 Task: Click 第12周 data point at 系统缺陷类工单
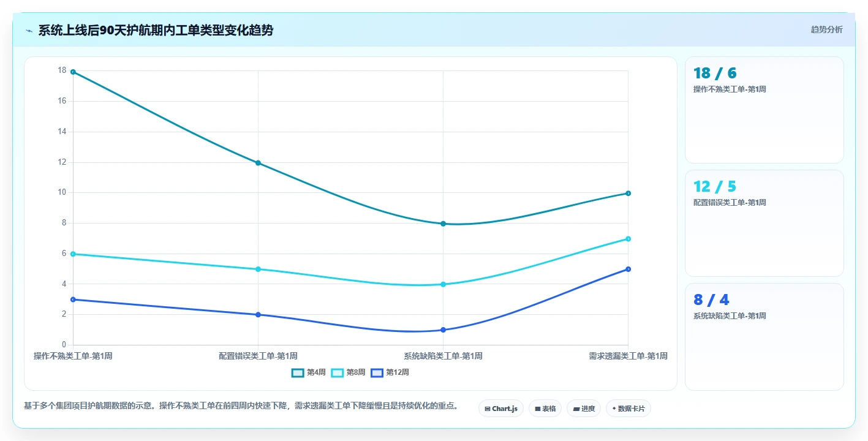pos(443,330)
